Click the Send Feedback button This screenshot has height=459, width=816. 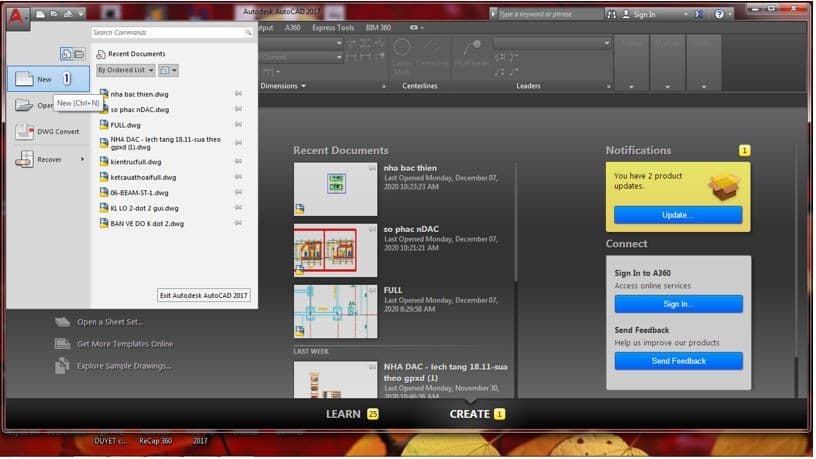pyautogui.click(x=680, y=362)
